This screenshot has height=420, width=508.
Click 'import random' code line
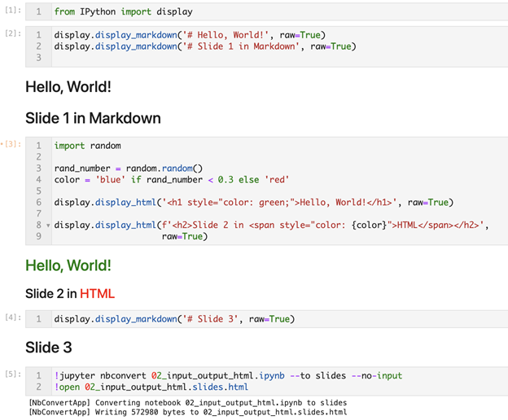pyautogui.click(x=87, y=146)
